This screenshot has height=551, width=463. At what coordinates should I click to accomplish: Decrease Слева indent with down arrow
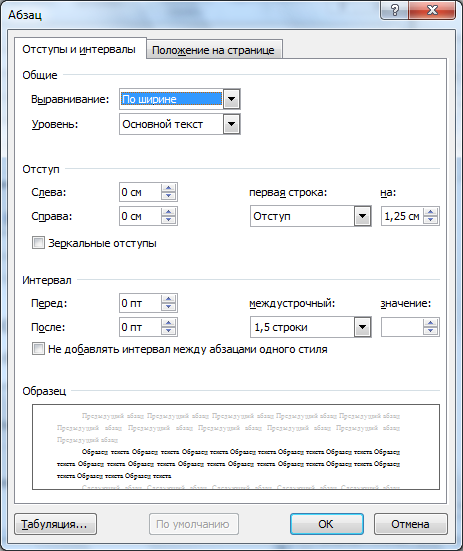click(169, 196)
